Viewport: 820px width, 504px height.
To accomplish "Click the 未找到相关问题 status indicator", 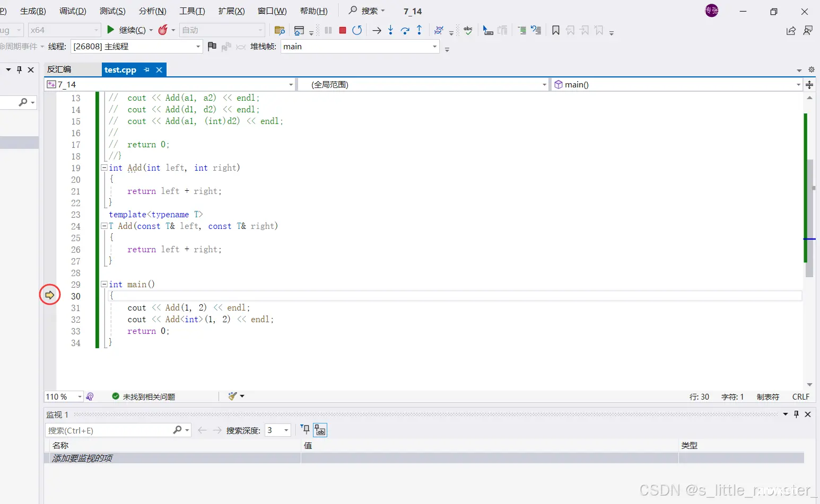I will (144, 396).
